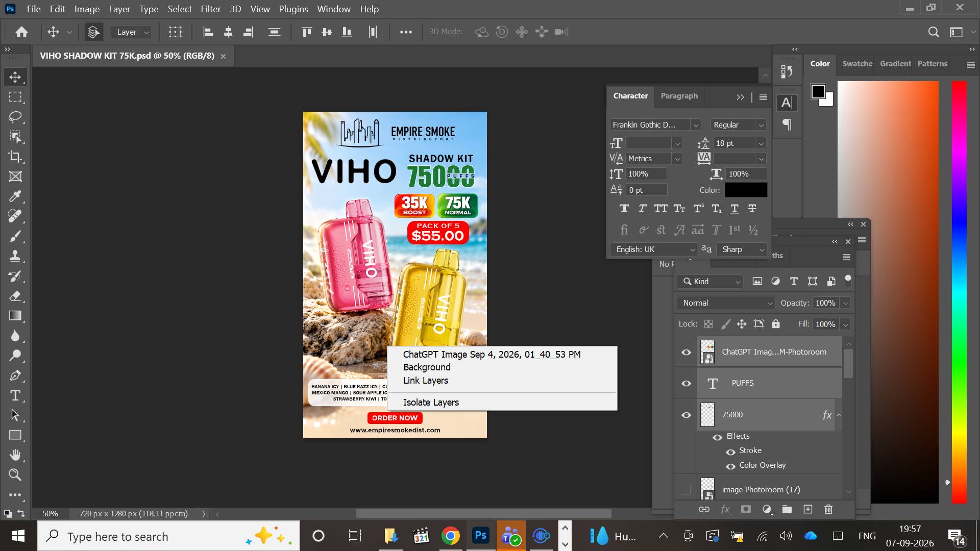Select the Eyedropper tool
Screen dimensions: 980x551
pyautogui.click(x=15, y=196)
